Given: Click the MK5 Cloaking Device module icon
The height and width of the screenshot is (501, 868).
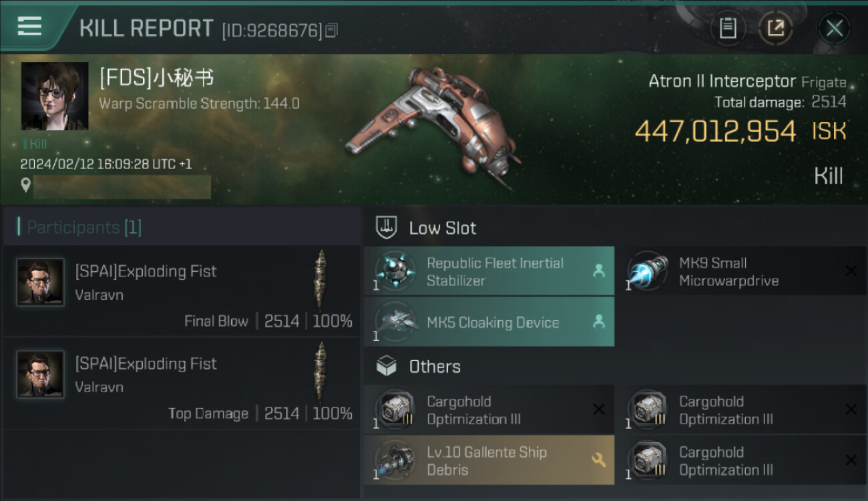Looking at the screenshot, I should tap(395, 322).
